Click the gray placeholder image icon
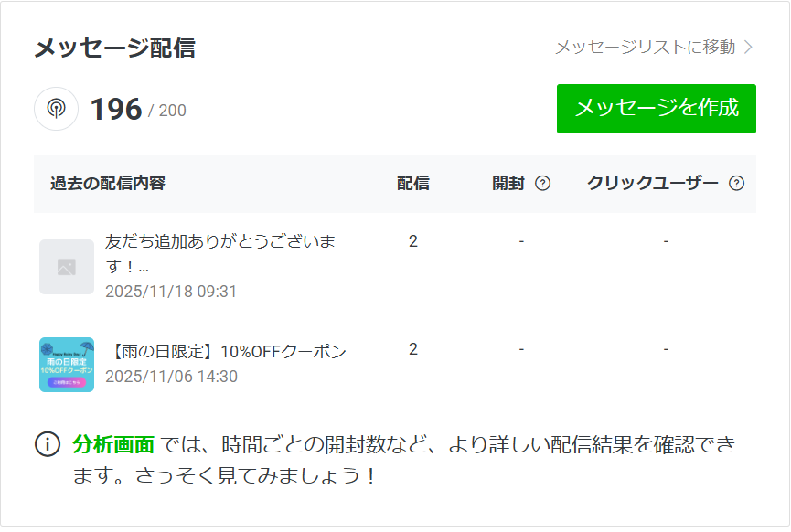 67,267
